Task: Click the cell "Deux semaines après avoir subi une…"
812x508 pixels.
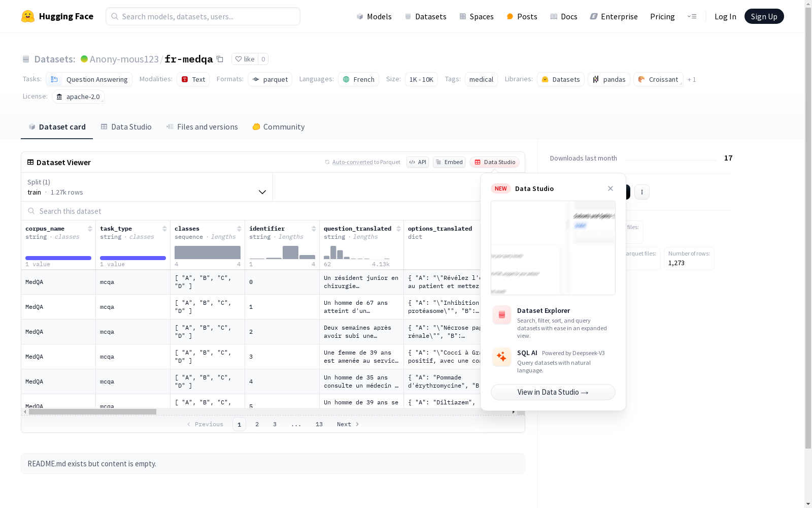Action: pyautogui.click(x=361, y=332)
